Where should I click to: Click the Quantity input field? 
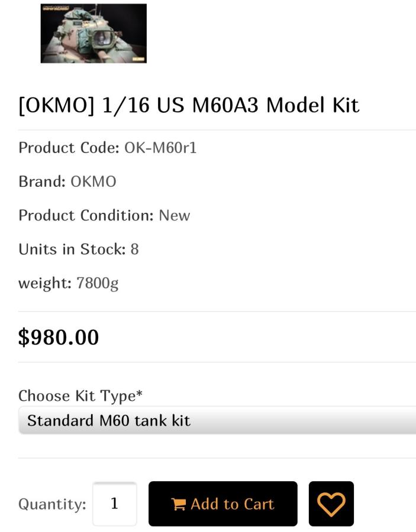click(115, 504)
